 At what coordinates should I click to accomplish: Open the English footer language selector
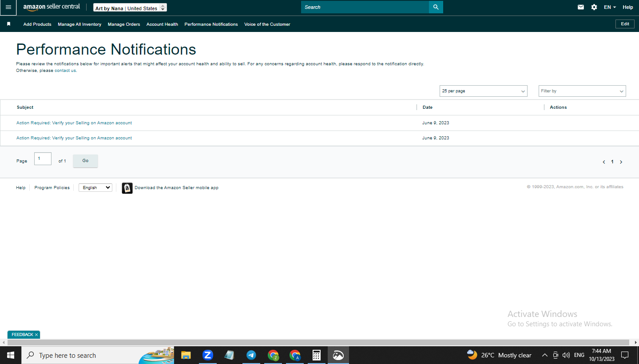(95, 188)
